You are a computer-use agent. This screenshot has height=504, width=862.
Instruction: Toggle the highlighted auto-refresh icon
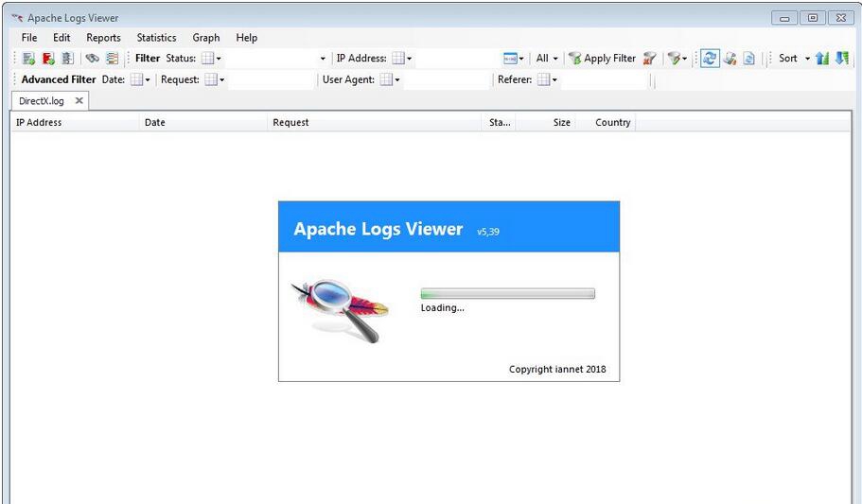click(710, 59)
